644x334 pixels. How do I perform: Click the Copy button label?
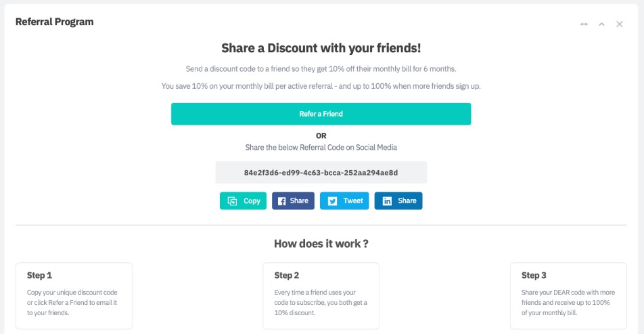click(252, 201)
